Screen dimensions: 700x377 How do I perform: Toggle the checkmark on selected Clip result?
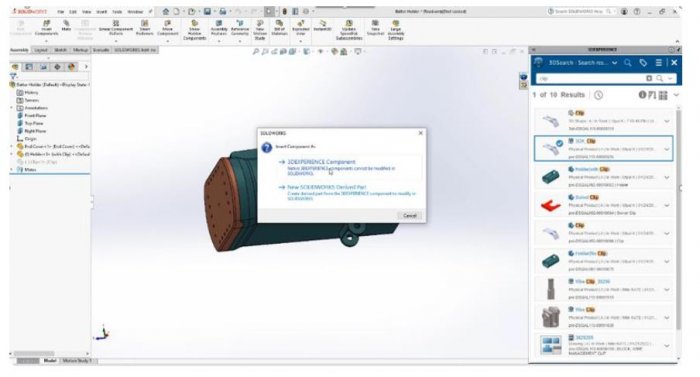pyautogui.click(x=559, y=143)
